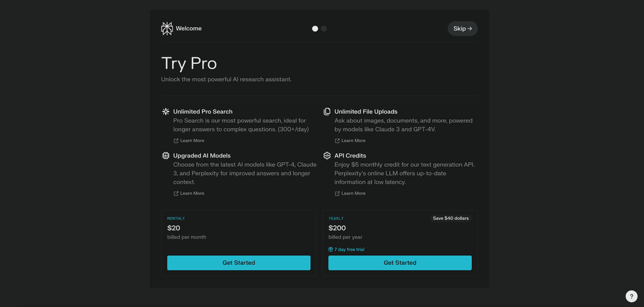Viewport: 644px width, 307px height.
Task: Select the first onboarding step dot
Action: (x=315, y=29)
